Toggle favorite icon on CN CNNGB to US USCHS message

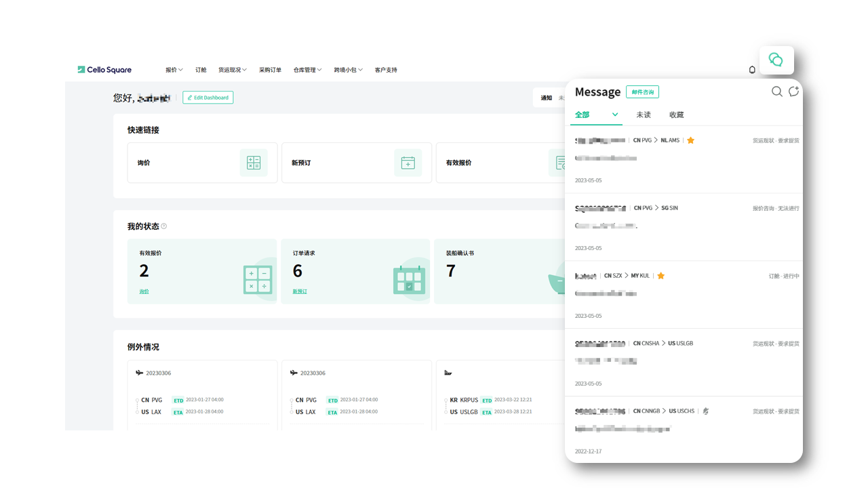(705, 411)
